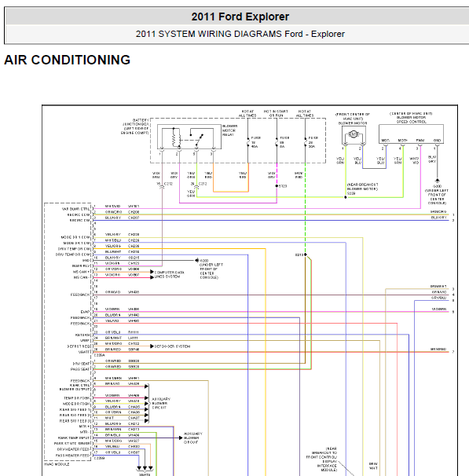469x476 pixels.
Task: Click the relay coil and switch symbol
Action: click(189, 138)
